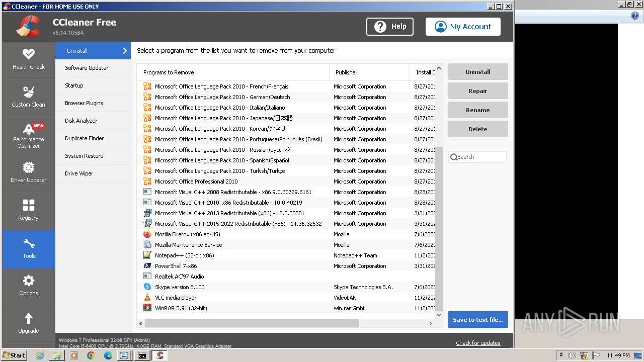Open My Account
The width and height of the screenshot is (644, 362).
[463, 27]
